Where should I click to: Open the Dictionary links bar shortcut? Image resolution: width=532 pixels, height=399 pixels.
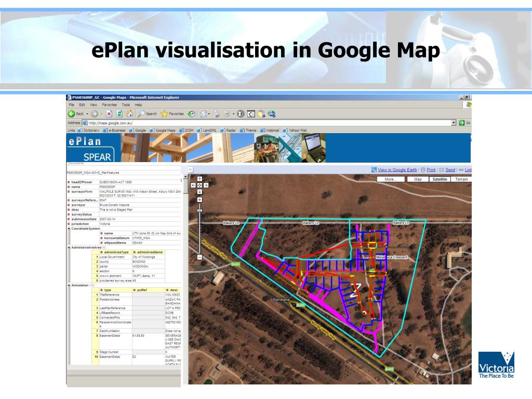click(x=88, y=130)
